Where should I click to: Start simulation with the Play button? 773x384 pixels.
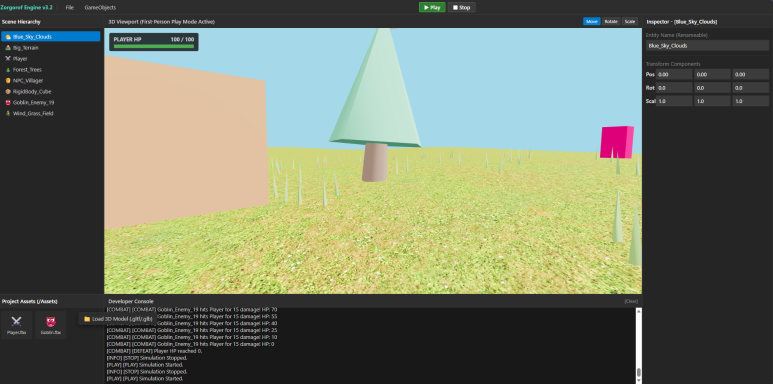[432, 7]
